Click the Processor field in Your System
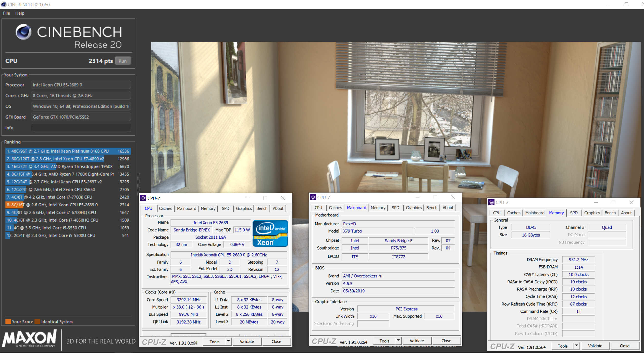The image size is (644, 353). tap(81, 85)
